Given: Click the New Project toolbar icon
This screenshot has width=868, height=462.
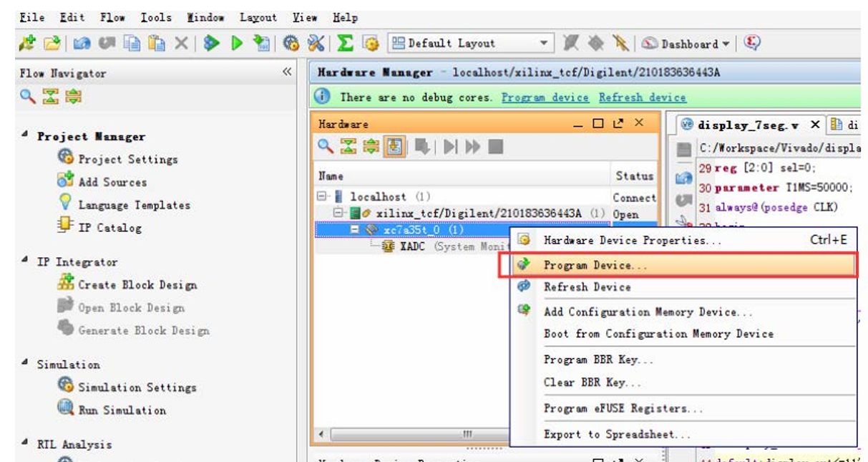Looking at the screenshot, I should [x=27, y=44].
